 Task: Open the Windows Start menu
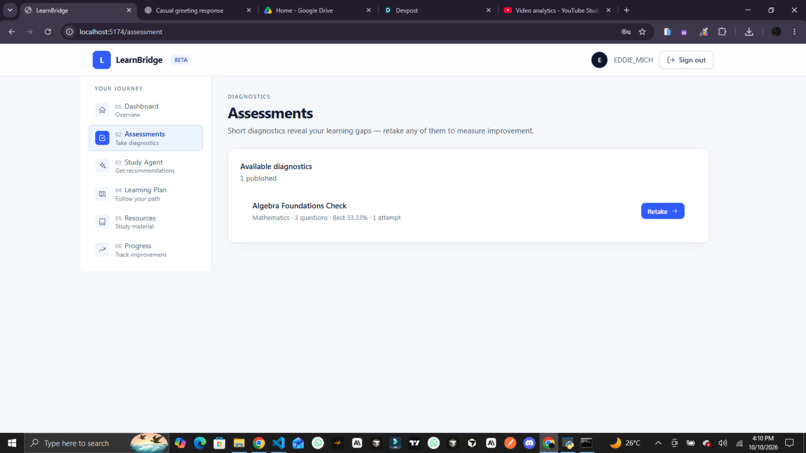point(12,443)
